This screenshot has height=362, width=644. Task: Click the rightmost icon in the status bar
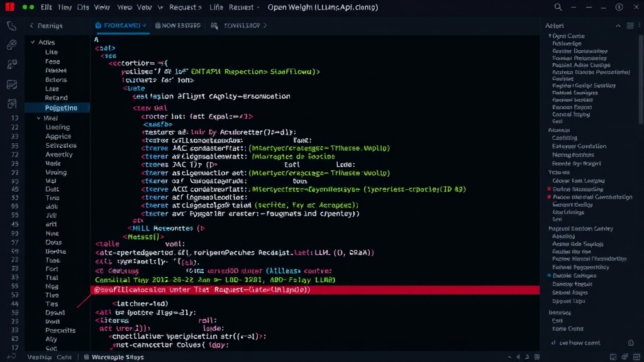tap(636, 357)
